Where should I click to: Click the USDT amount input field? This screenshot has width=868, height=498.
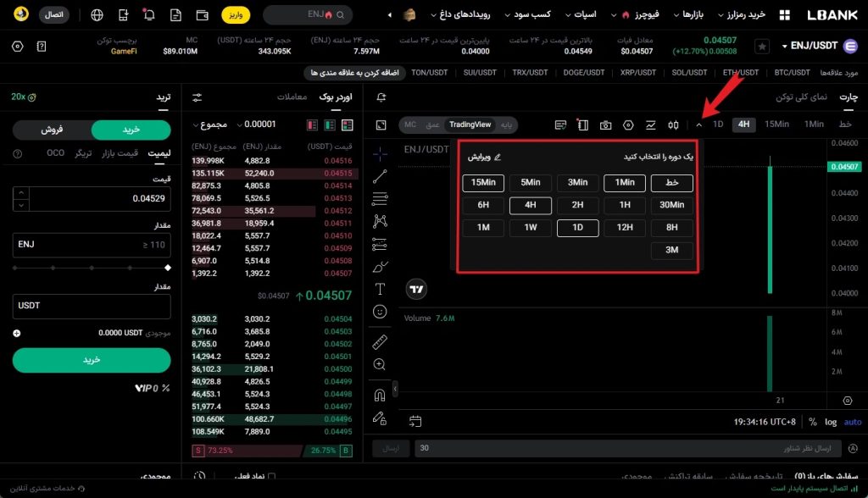(92, 306)
